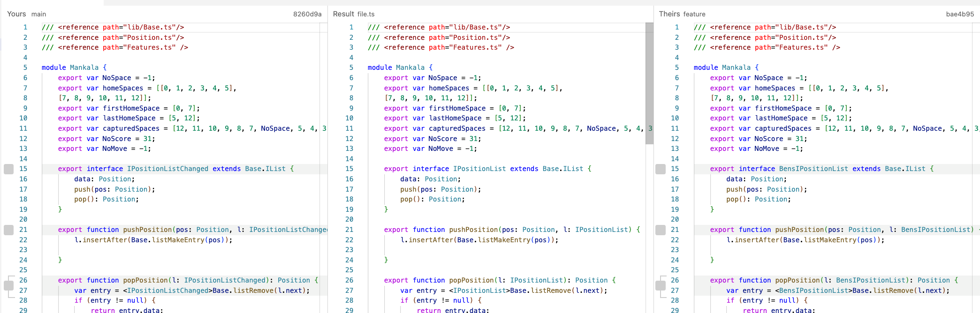Click the commit hash bae4b95
Image resolution: width=980 pixels, height=313 pixels.
[960, 14]
